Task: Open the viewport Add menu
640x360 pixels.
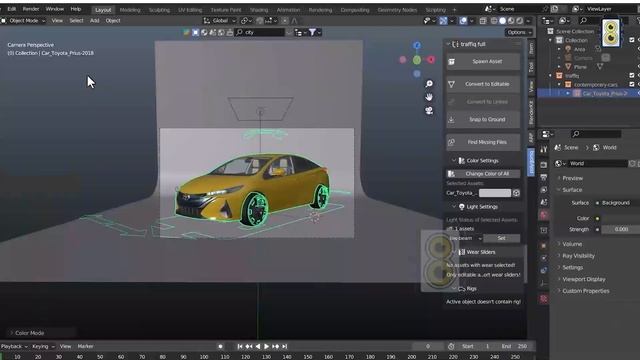Action: pyautogui.click(x=95, y=20)
